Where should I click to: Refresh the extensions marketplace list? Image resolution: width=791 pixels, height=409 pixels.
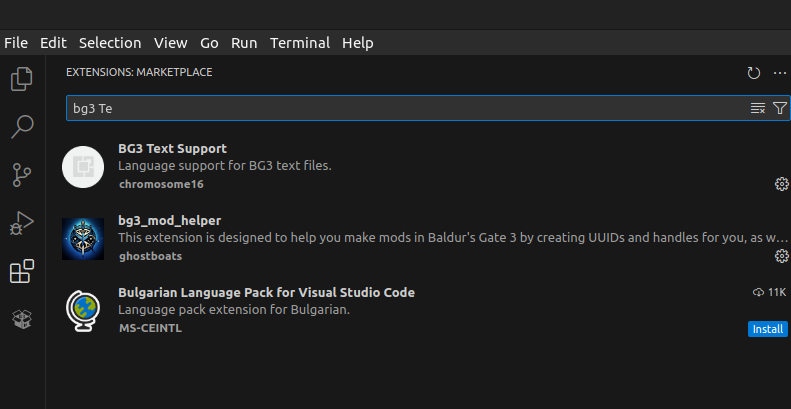tap(754, 73)
